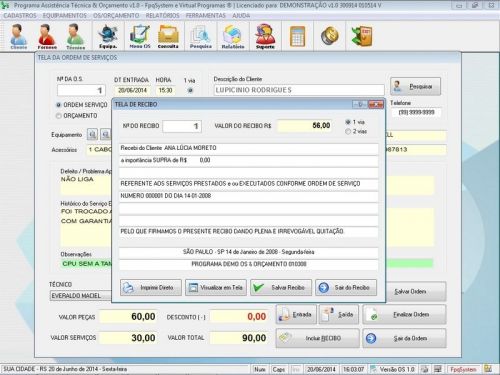
Task: Open the calculator toolbar icon
Action: coord(297,36)
